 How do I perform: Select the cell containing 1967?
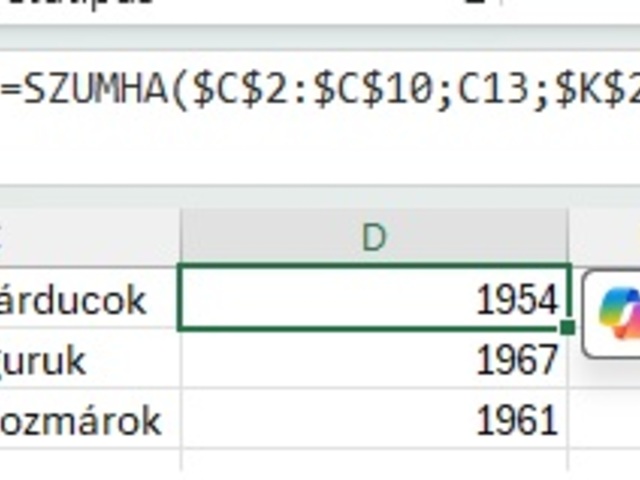(x=374, y=358)
